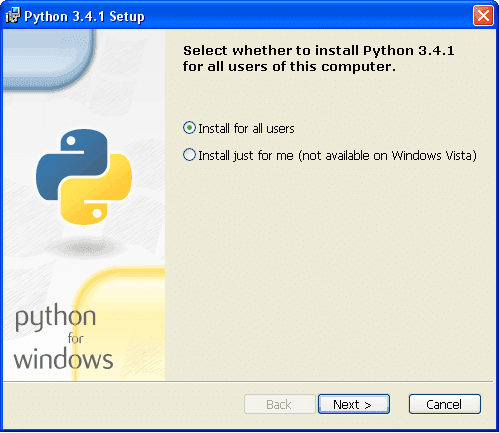Screen dimensions: 499x433
Task: Click the installer icon in the title bar
Action: (x=13, y=16)
